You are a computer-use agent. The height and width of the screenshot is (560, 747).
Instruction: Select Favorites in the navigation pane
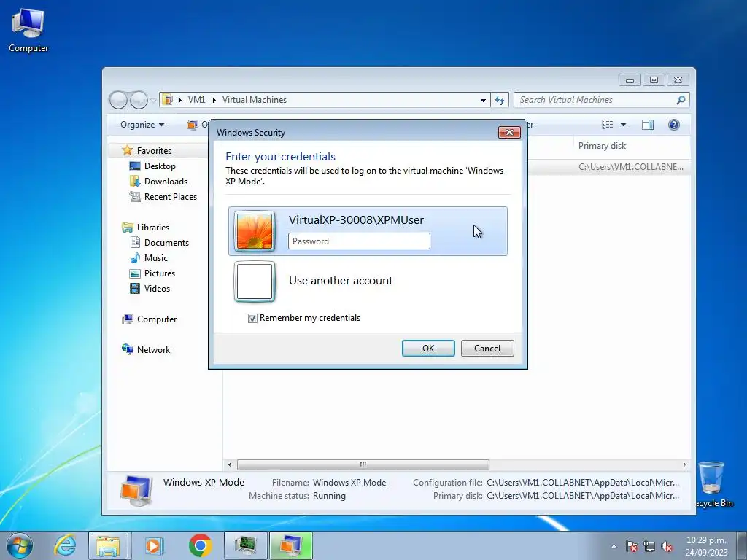click(154, 150)
